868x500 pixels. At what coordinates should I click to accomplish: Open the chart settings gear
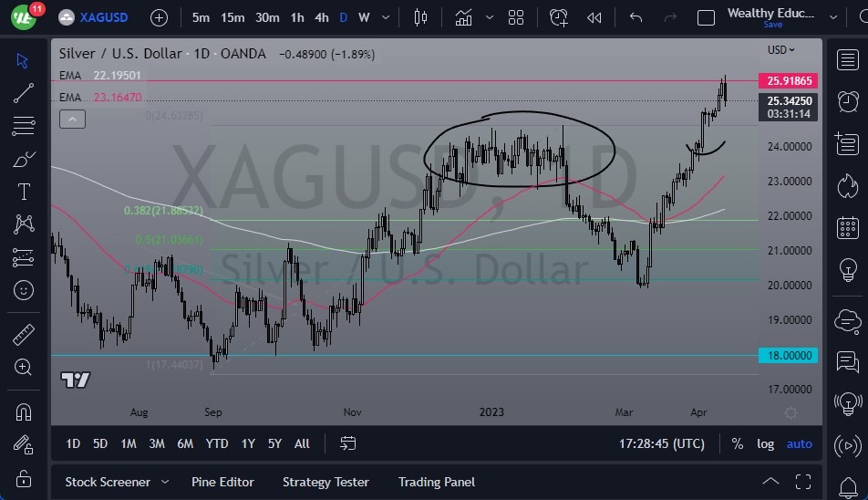coord(790,412)
